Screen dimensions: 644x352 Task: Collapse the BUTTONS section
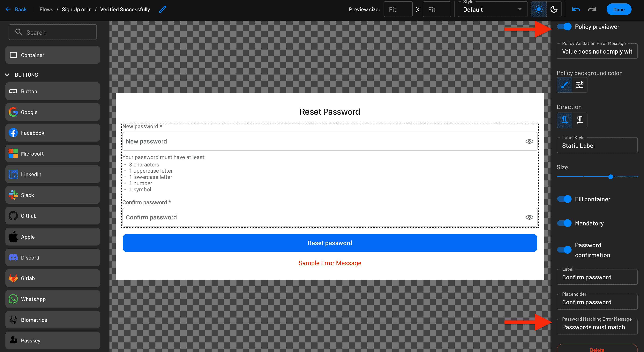(7, 74)
